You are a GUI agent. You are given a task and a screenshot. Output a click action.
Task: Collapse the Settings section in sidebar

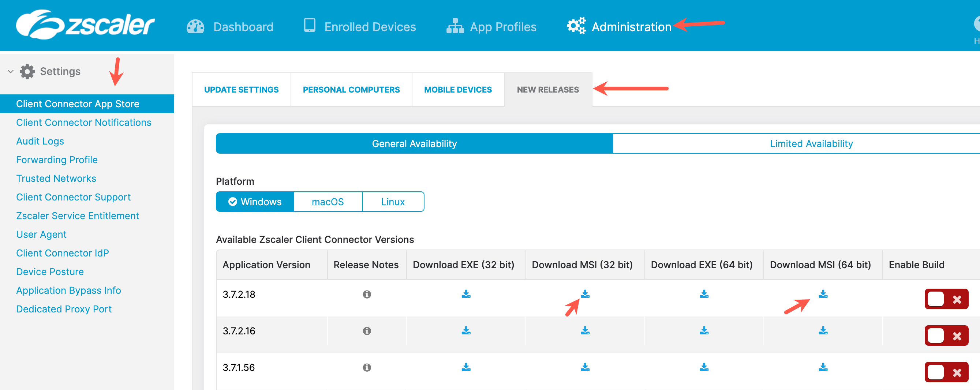pyautogui.click(x=9, y=71)
